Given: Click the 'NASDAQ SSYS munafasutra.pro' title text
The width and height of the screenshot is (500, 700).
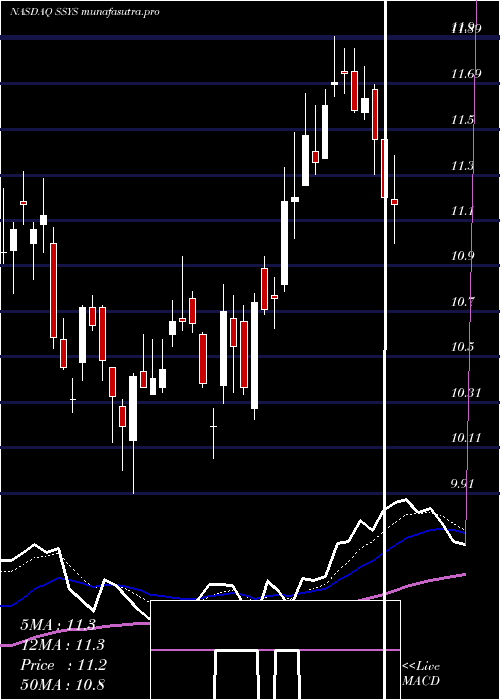Looking at the screenshot, I should (x=84, y=12).
